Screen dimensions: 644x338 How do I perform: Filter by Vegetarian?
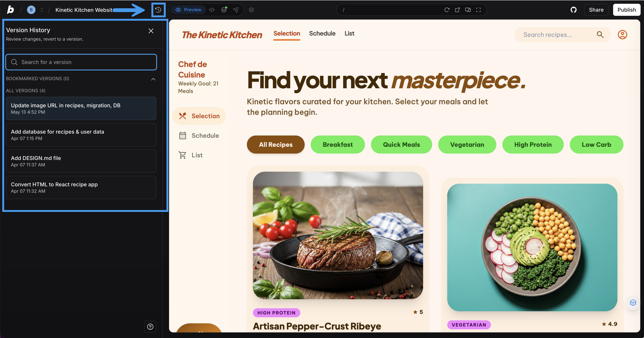coord(467,144)
